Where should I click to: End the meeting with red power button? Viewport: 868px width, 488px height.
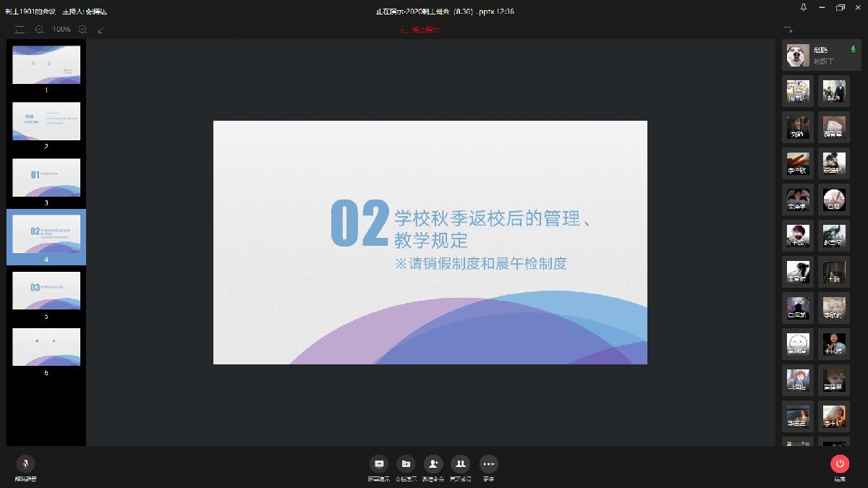840,463
